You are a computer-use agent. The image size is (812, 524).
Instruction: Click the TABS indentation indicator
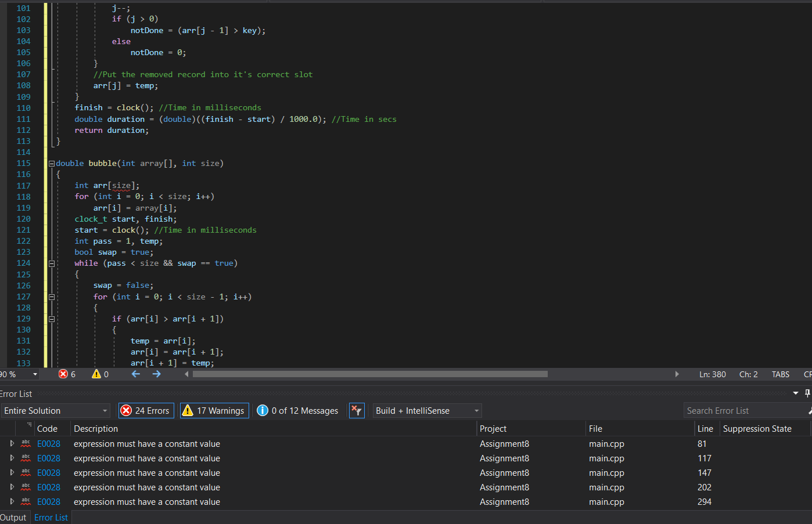[x=781, y=374]
